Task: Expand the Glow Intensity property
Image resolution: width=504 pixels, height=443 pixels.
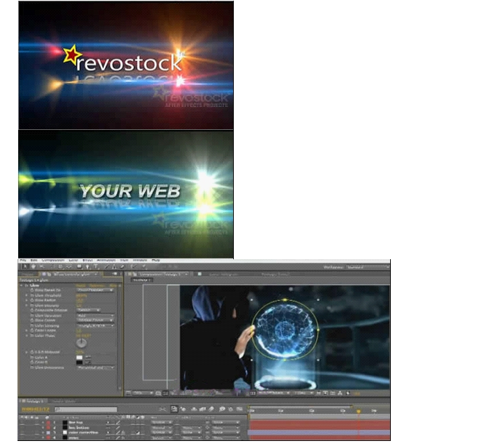Action: (27, 305)
